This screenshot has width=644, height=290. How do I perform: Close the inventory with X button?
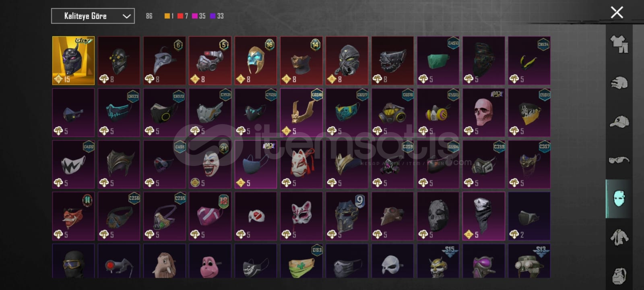pyautogui.click(x=617, y=12)
